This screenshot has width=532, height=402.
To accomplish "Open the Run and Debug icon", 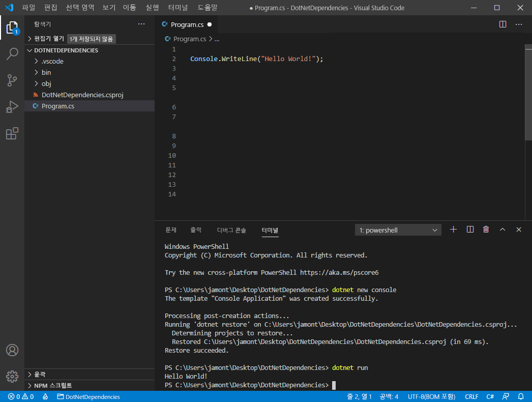I will point(12,107).
